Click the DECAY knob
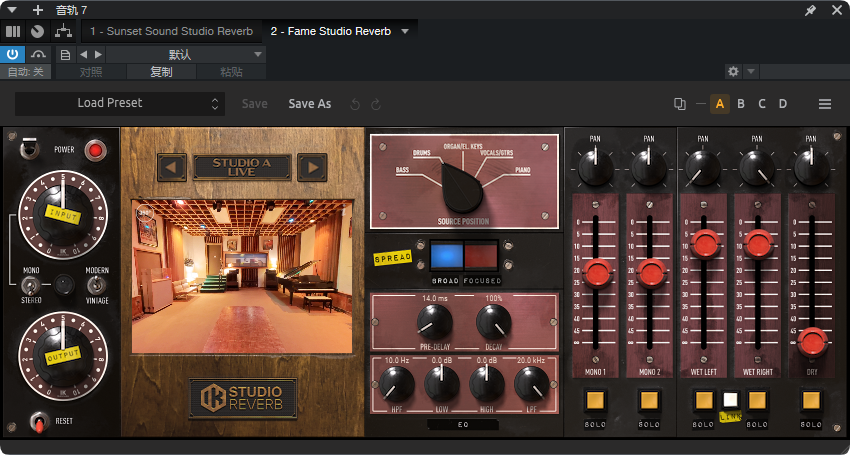 pyautogui.click(x=494, y=322)
